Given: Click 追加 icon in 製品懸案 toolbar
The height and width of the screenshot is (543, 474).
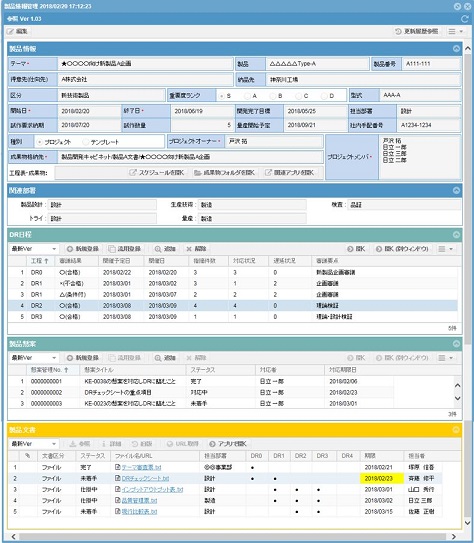Looking at the screenshot, I should point(166,358).
